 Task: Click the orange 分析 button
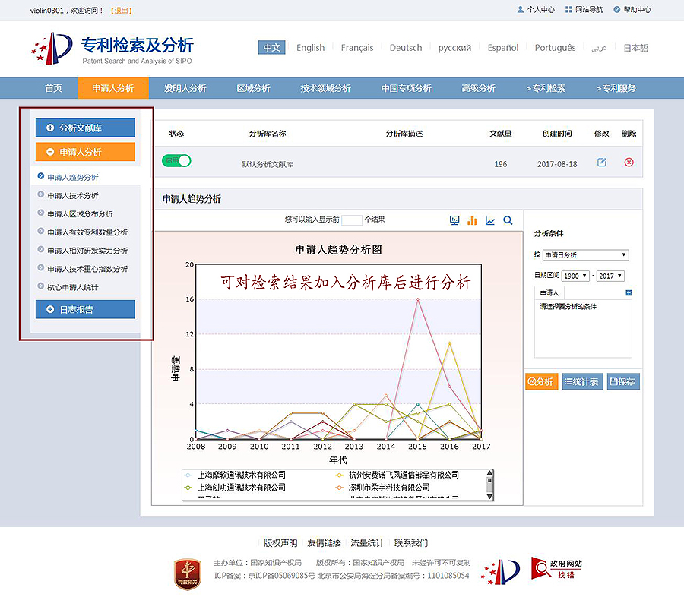[x=541, y=382]
